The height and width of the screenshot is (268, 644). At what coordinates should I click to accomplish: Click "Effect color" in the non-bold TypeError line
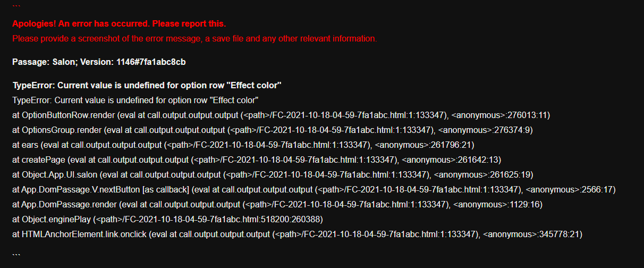click(x=234, y=100)
